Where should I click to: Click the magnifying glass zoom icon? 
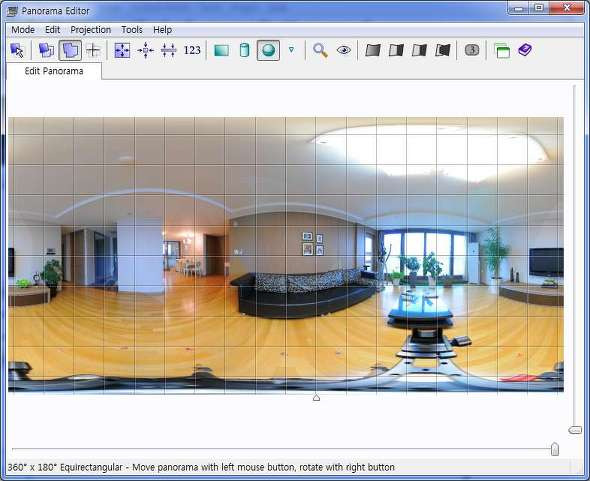pyautogui.click(x=320, y=50)
